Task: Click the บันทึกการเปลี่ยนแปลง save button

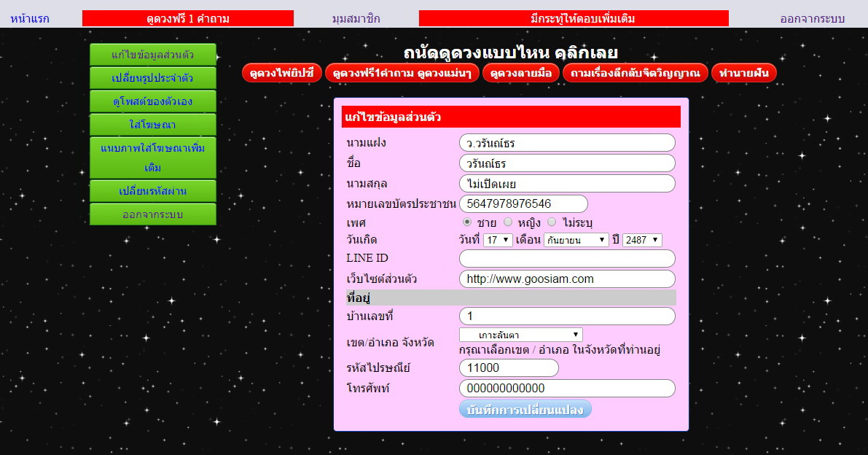Action: (x=525, y=409)
